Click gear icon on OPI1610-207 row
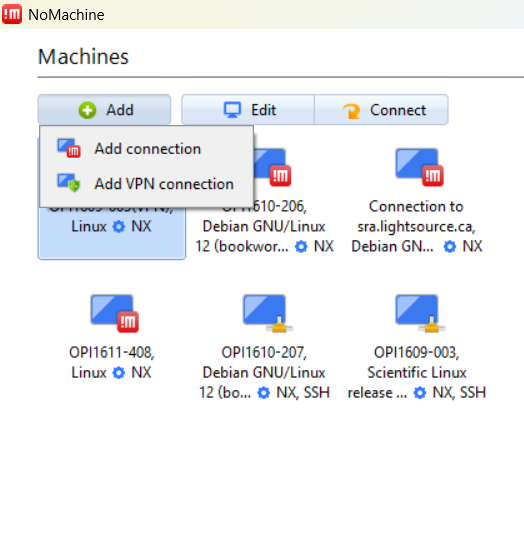Viewport: 524px width, 548px height. coord(264,393)
